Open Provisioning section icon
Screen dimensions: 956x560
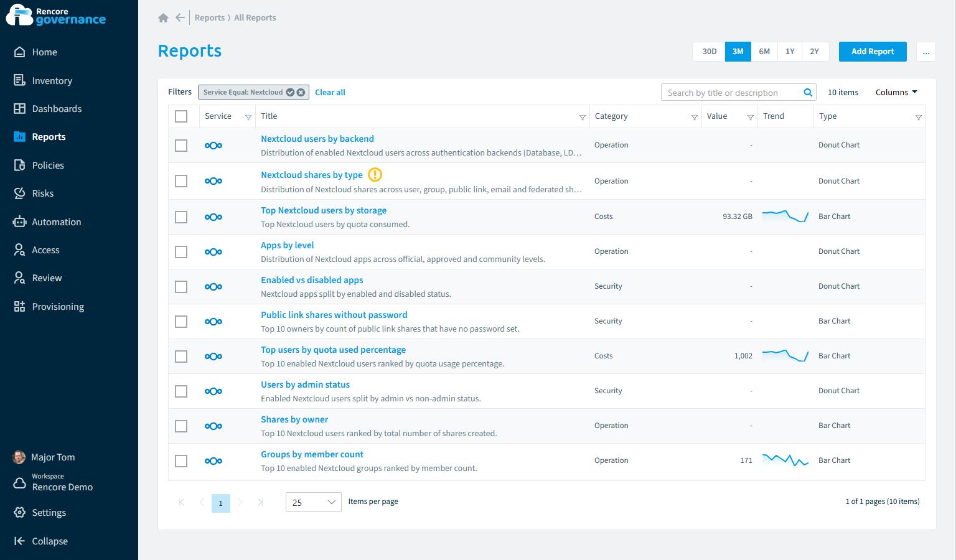tap(20, 307)
